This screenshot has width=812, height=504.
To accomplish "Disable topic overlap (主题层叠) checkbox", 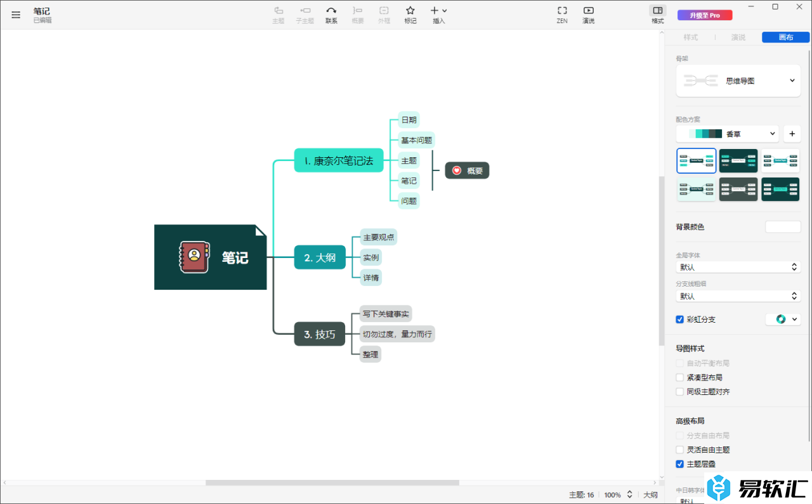I will (680, 464).
